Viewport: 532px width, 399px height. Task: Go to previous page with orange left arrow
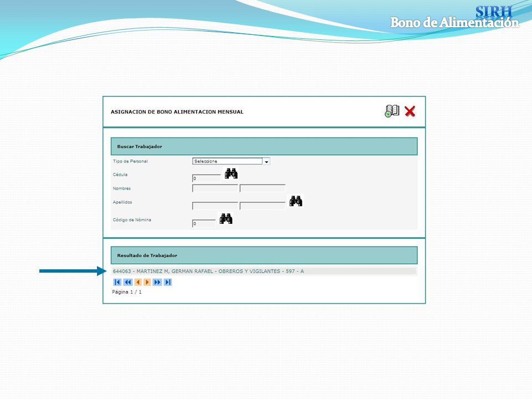point(138,282)
